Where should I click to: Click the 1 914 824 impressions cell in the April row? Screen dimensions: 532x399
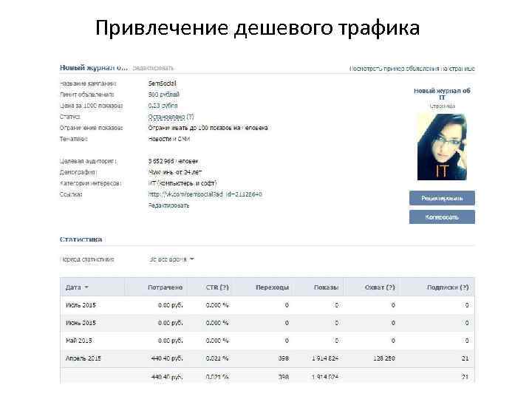pos(325,358)
